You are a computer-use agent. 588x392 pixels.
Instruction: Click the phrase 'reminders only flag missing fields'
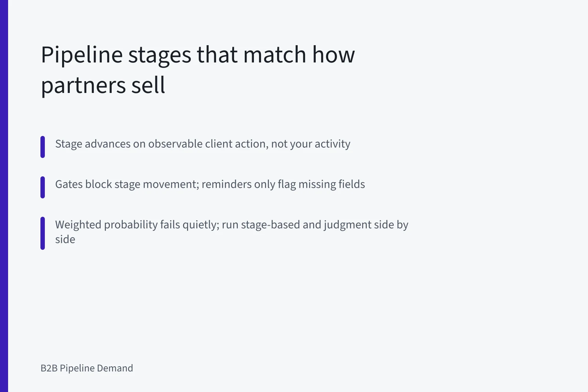click(283, 184)
